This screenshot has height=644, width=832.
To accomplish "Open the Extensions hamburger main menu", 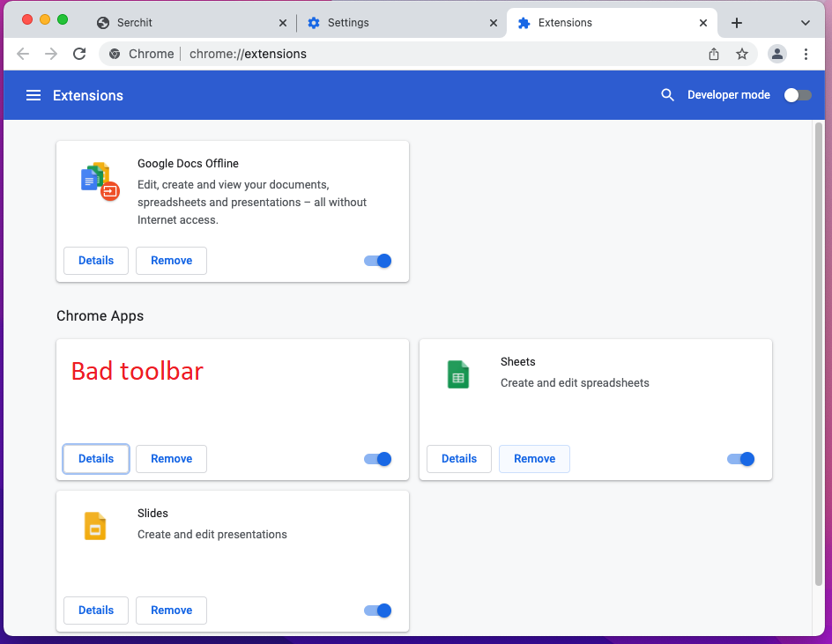I will (x=33, y=95).
